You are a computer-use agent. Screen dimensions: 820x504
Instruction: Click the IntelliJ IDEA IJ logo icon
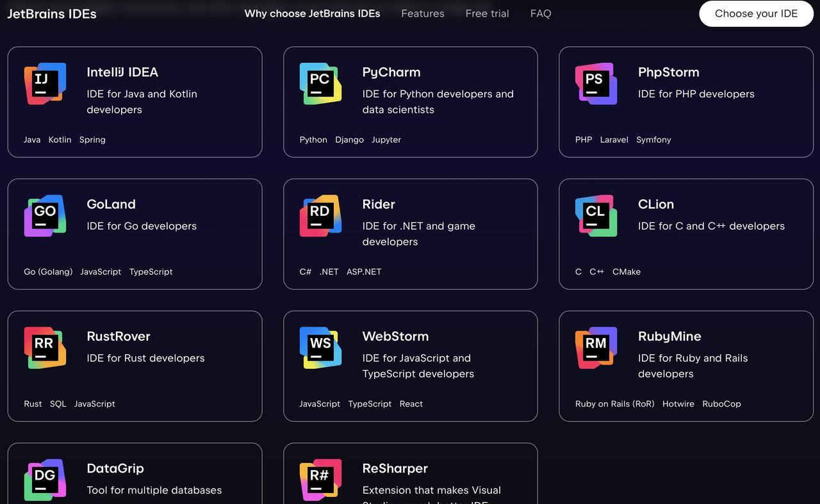pos(45,84)
